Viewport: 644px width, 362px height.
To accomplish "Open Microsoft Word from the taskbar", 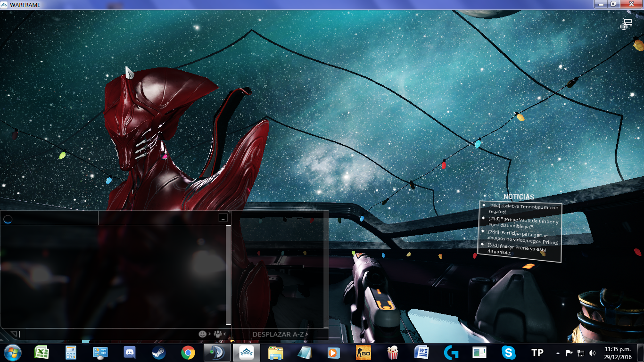I will pos(421,353).
